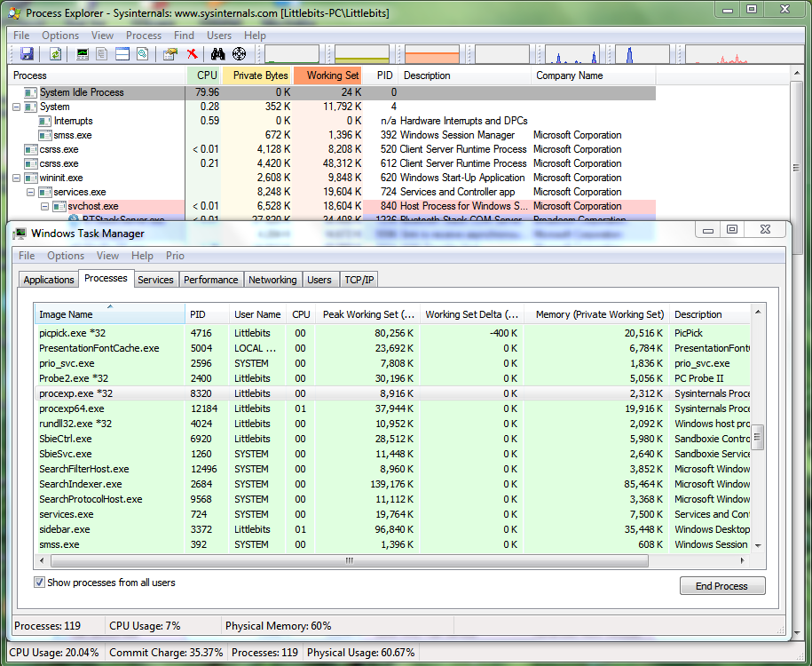Open the Find menu in Process Explorer

pyautogui.click(x=184, y=36)
